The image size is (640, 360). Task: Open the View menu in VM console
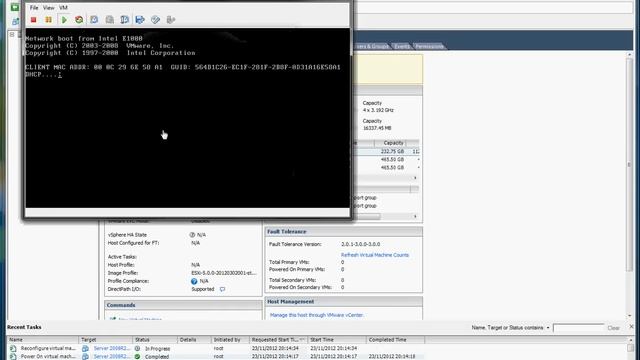click(x=49, y=8)
